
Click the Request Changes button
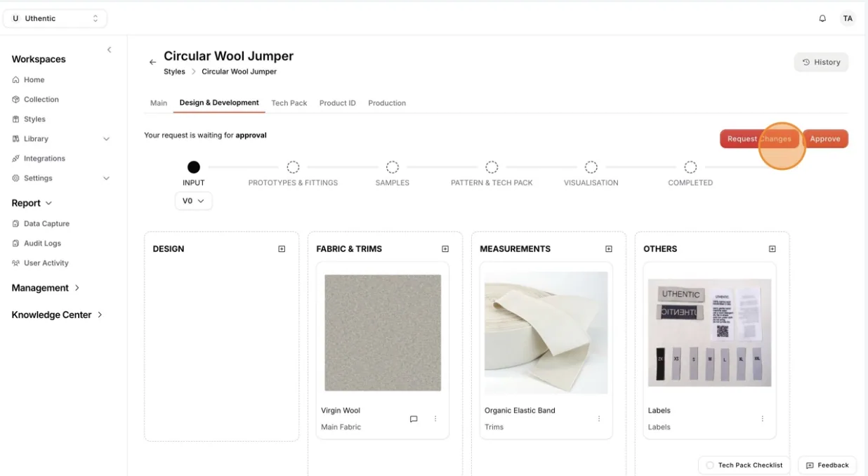[759, 139]
